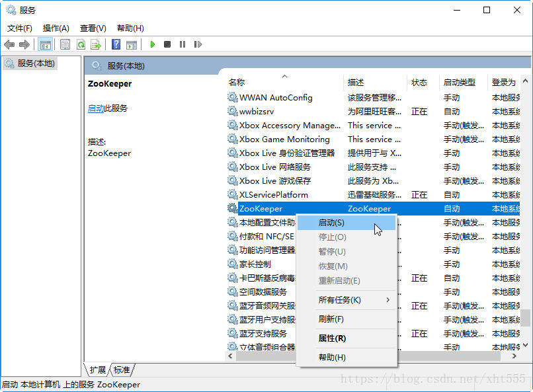The width and height of the screenshot is (533, 392).
Task: Expand 所有任务(K) submenu
Action: pos(347,300)
